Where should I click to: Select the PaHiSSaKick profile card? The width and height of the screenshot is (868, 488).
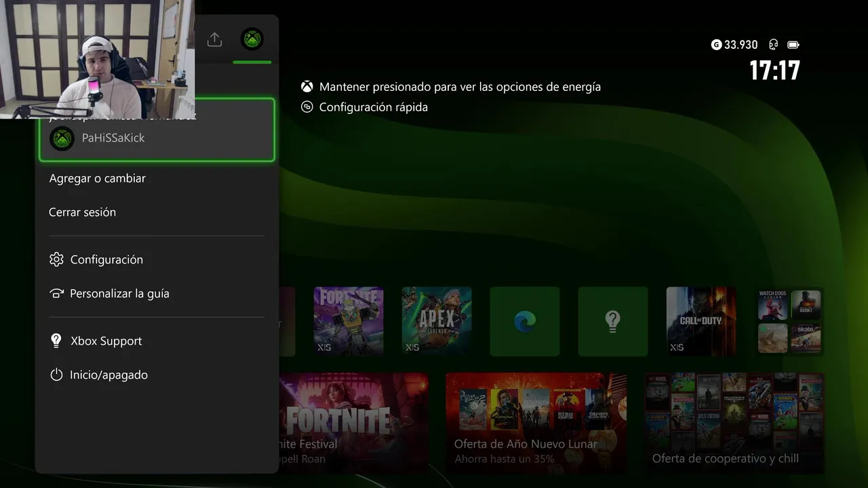click(157, 130)
